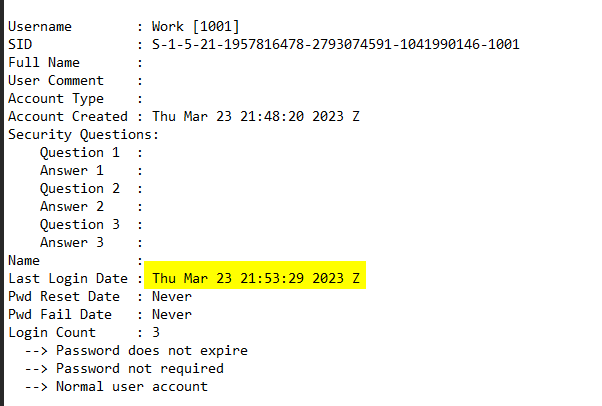Click the Pwd Fail Date "Never" value
602x406 pixels.
tap(172, 314)
